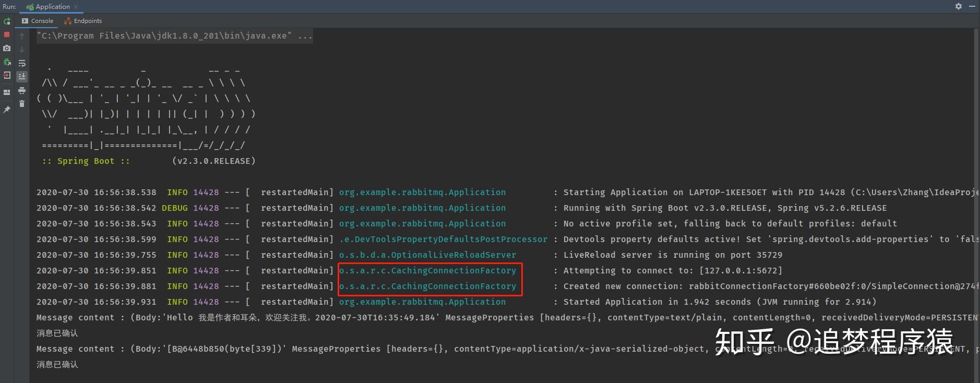Click the timestamp '2020-07-30 16:56:38.538'
980x383 pixels.
96,192
